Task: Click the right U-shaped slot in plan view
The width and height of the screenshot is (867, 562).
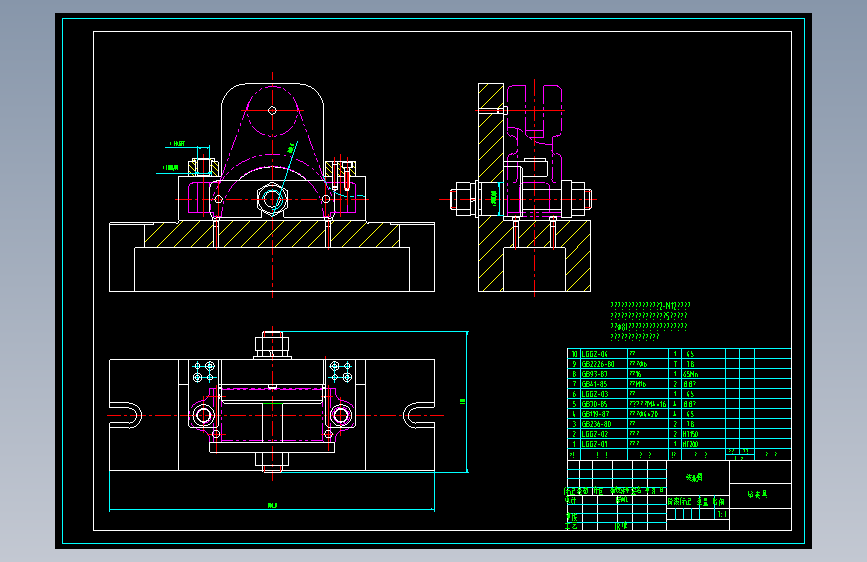Action: pos(419,415)
